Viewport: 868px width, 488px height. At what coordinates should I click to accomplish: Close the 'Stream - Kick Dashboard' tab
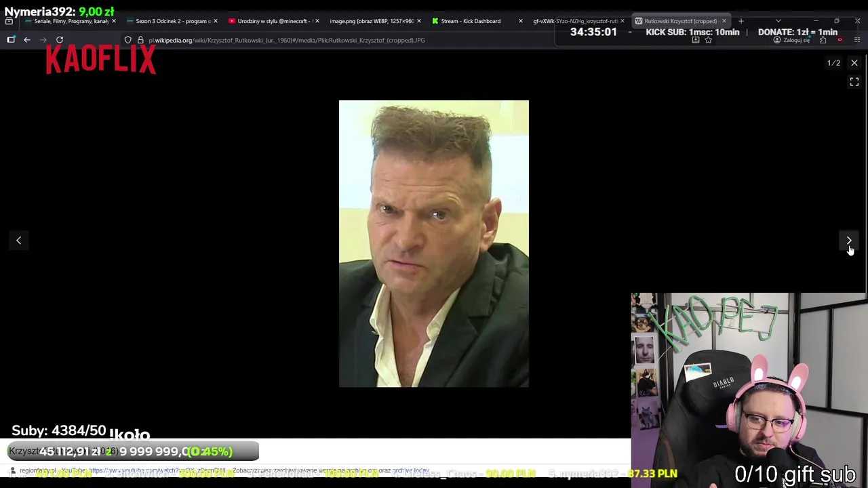(x=520, y=21)
